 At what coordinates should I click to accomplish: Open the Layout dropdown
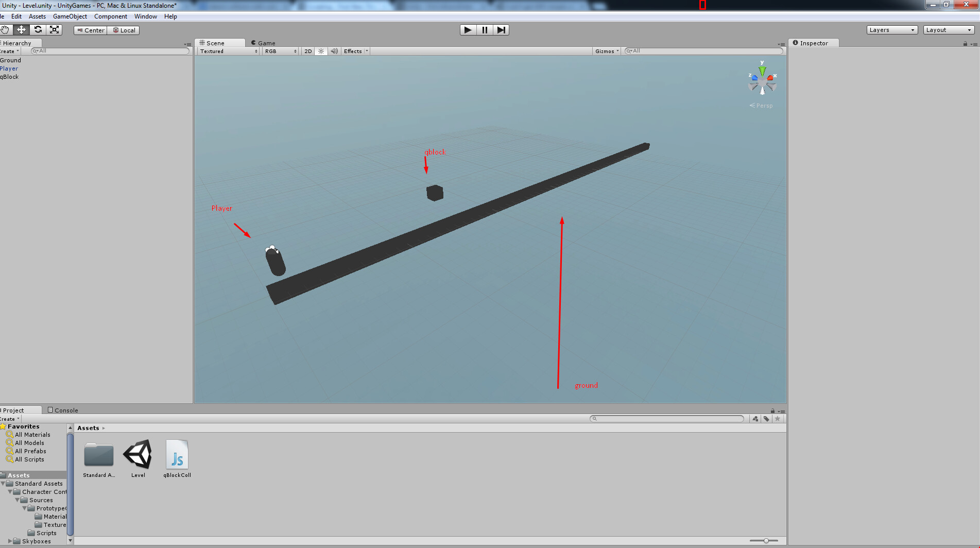coord(949,30)
